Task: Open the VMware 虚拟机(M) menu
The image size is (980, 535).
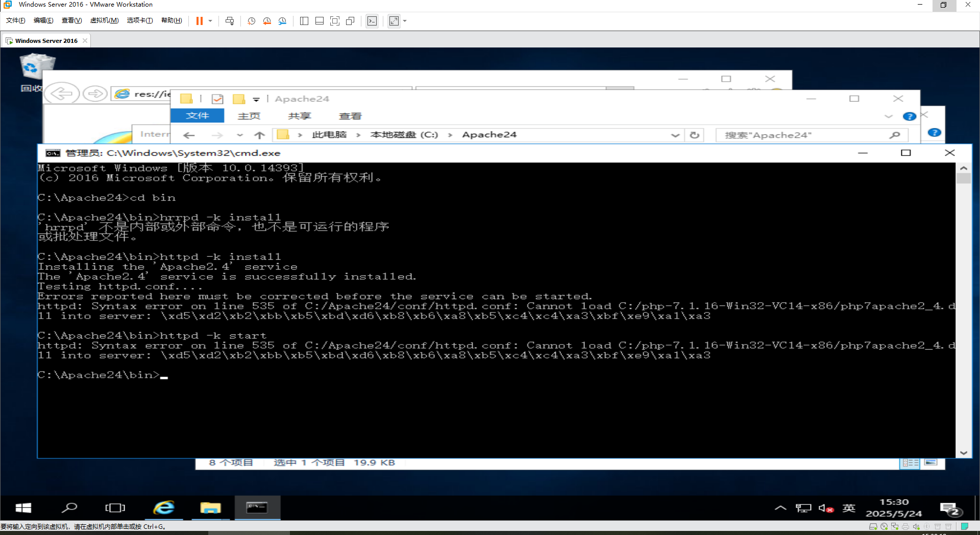Action: tap(104, 20)
